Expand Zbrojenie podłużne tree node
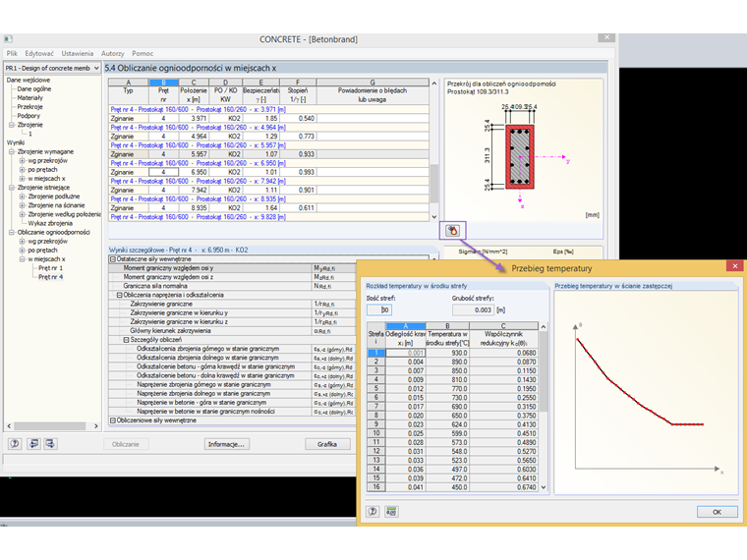The width and height of the screenshot is (747, 560). (22, 196)
